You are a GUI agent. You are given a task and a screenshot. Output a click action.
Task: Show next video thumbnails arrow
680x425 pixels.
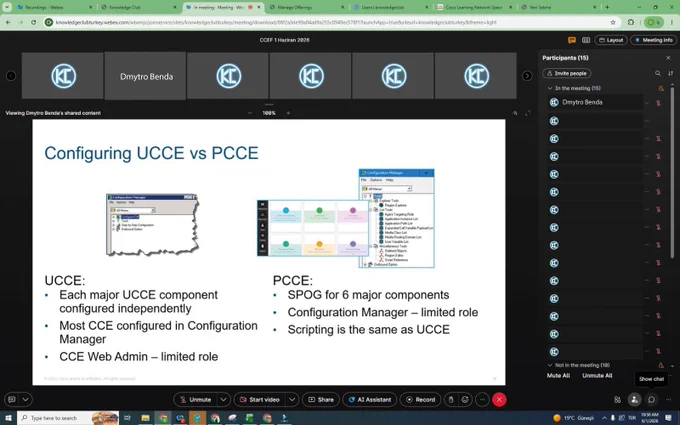(x=527, y=76)
